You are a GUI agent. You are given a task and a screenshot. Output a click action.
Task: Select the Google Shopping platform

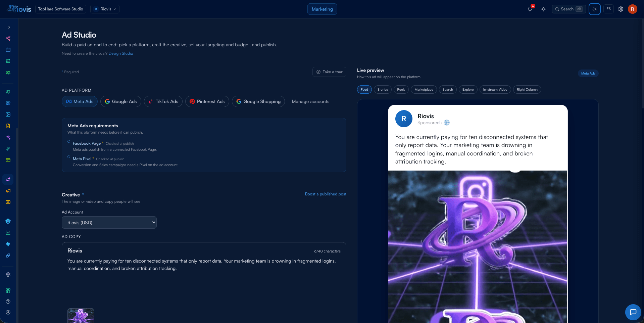pos(258,101)
